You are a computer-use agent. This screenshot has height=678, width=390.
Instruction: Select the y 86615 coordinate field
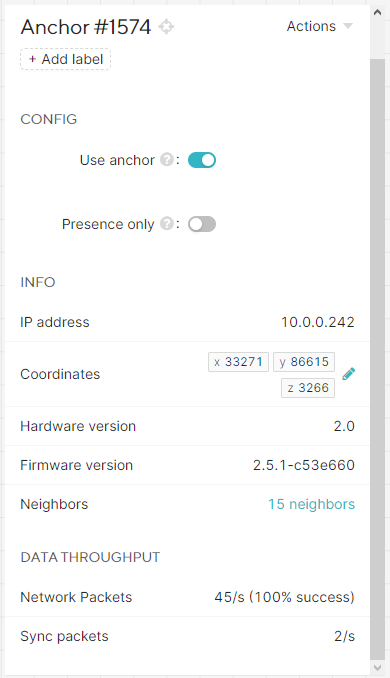point(304,362)
